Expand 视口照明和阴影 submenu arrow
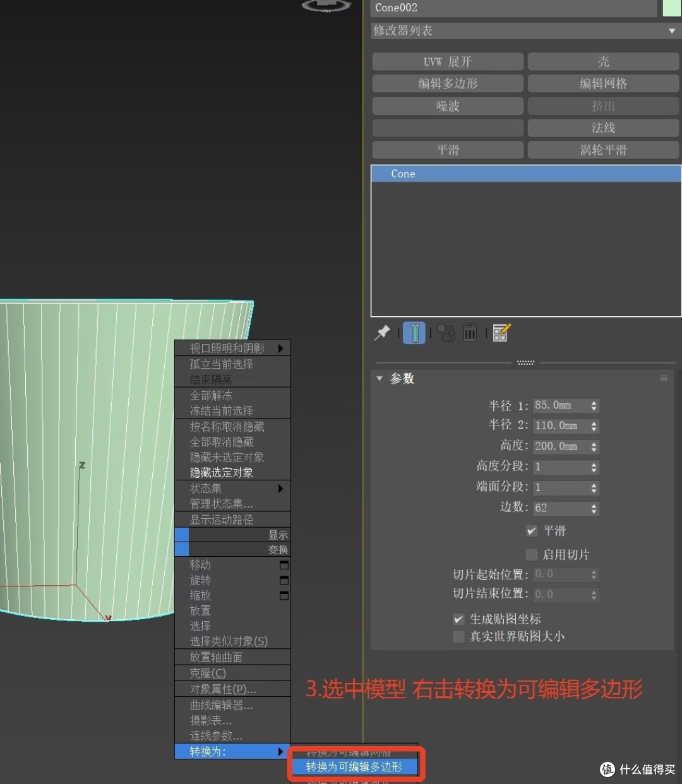 click(281, 348)
